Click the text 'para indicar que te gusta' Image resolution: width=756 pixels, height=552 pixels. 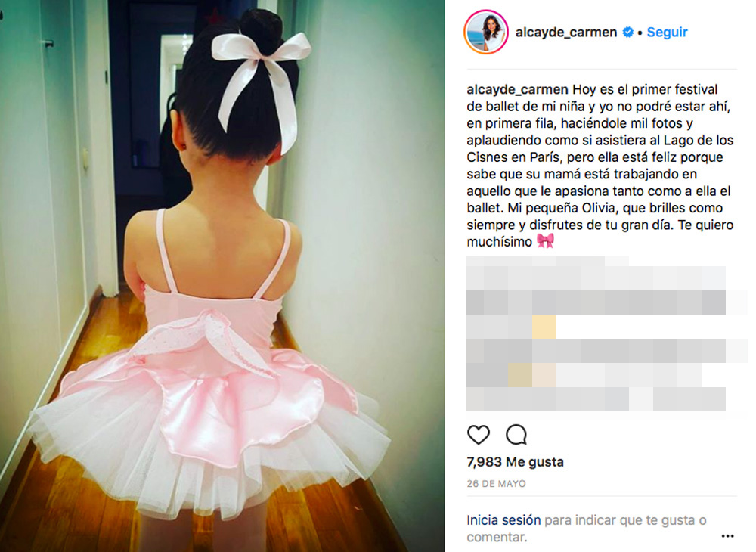coord(625,520)
